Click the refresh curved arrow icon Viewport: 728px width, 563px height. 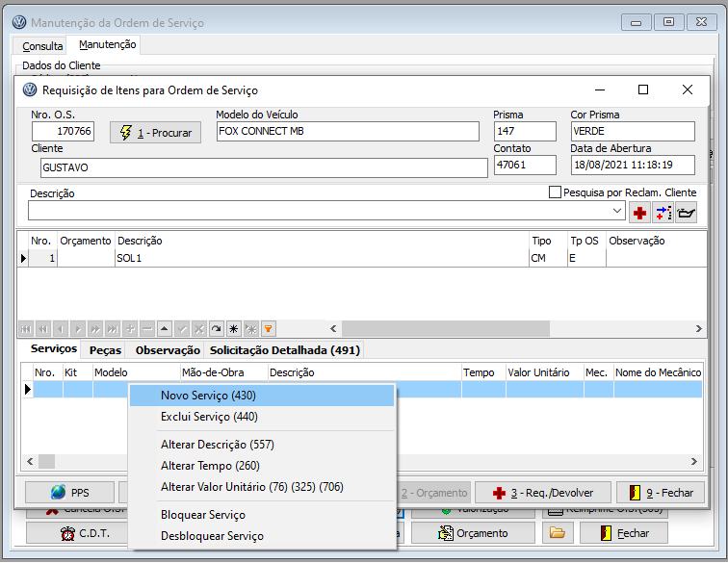tap(217, 329)
